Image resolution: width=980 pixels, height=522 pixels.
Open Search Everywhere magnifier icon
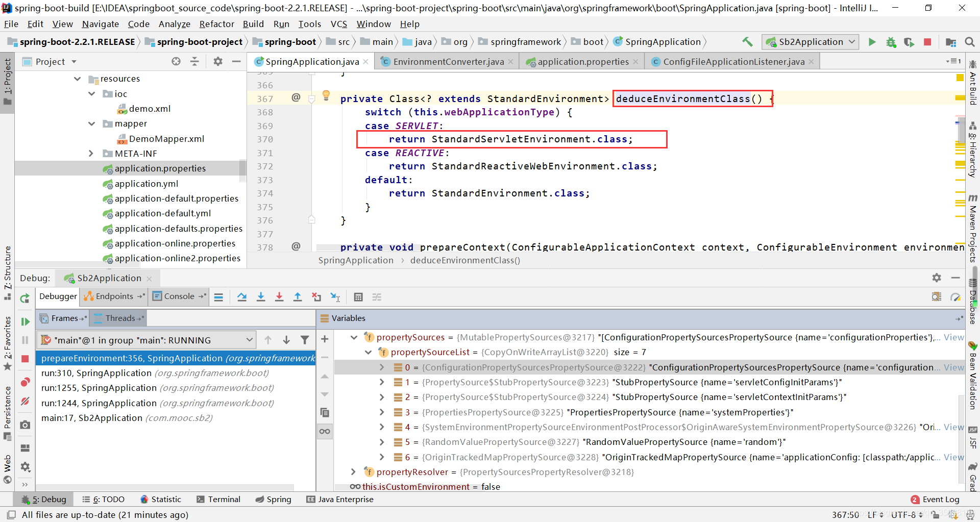[x=970, y=42]
